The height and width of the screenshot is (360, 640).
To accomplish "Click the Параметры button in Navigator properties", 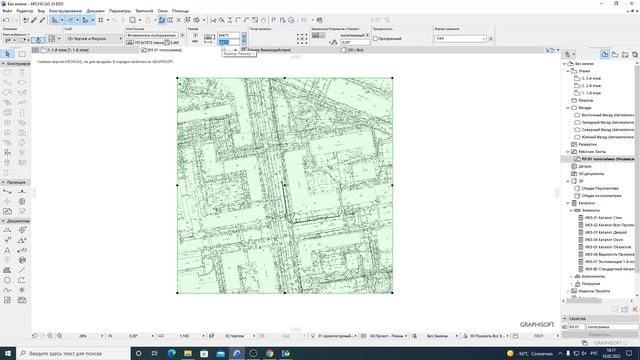I will pos(600,334).
